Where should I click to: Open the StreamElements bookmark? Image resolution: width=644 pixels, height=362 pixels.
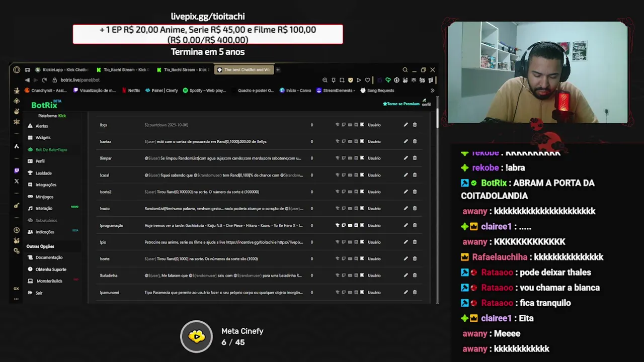tap(336, 90)
